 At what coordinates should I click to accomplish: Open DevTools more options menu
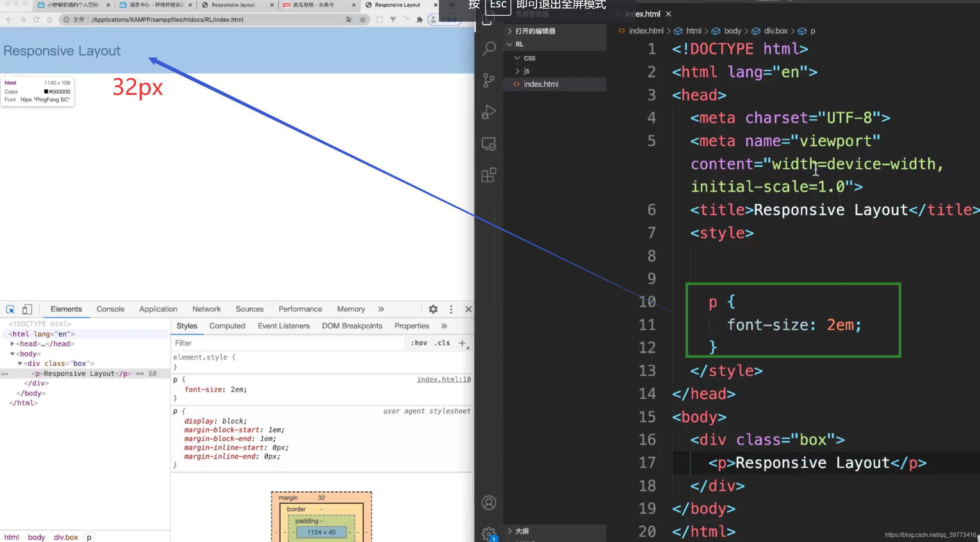(451, 309)
